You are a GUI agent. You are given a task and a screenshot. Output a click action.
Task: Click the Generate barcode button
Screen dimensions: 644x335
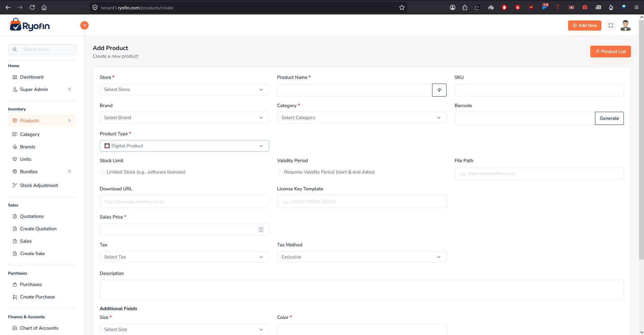609,118
